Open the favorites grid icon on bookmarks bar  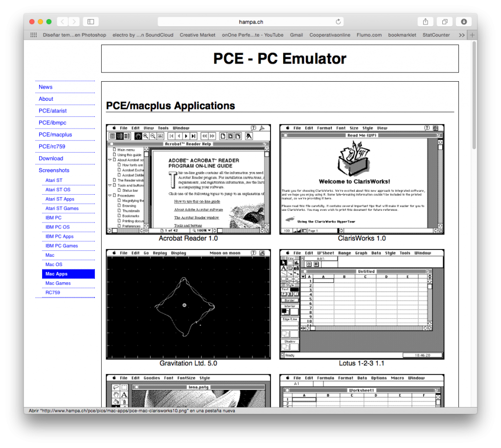click(x=33, y=35)
